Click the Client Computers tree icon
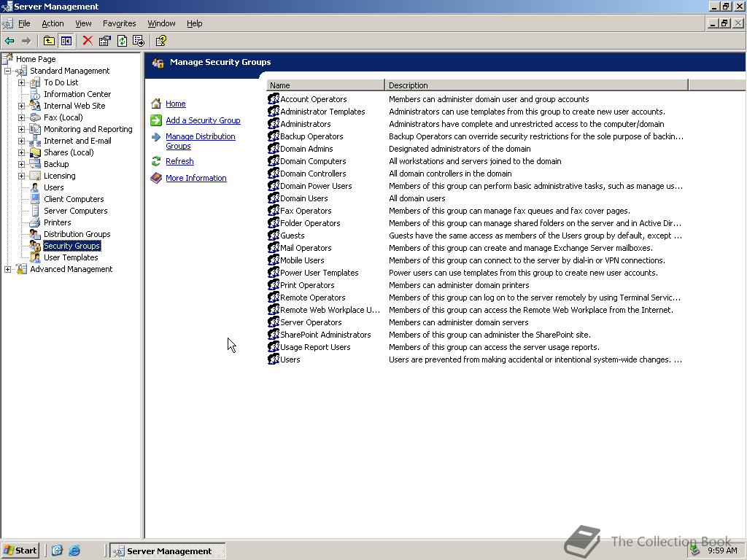Viewport: 747px width, 560px height. tap(35, 199)
